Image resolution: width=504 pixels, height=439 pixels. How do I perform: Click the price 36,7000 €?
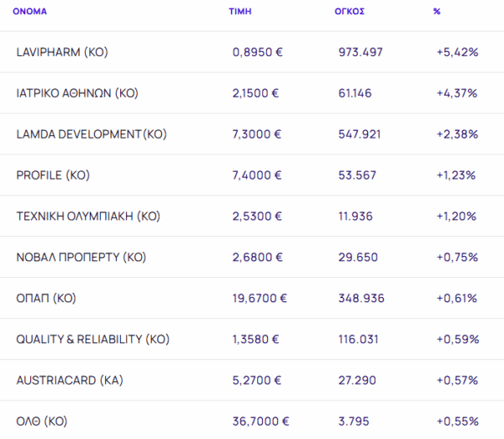pyautogui.click(x=260, y=421)
